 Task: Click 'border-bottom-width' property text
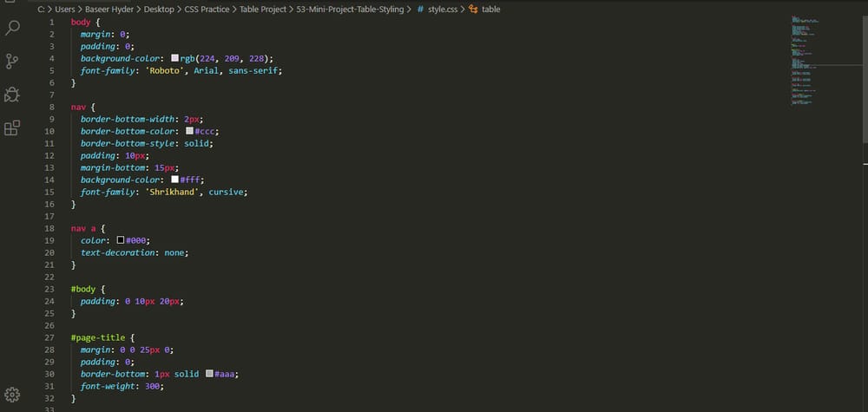(x=128, y=119)
